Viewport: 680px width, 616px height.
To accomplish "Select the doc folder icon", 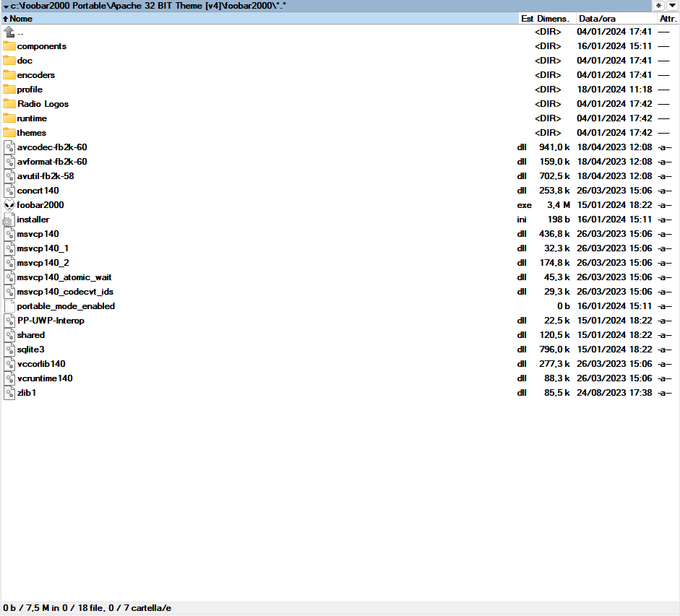I will coord(9,60).
